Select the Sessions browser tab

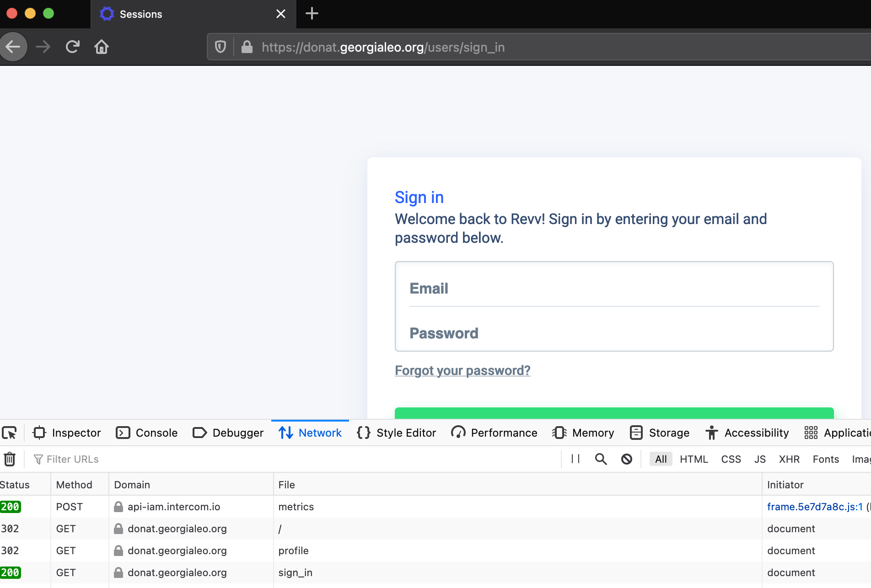tap(194, 14)
